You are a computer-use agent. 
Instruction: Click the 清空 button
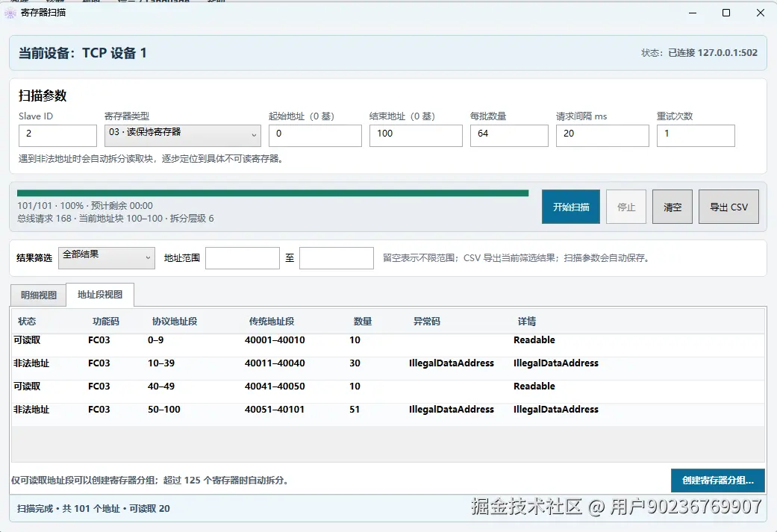673,207
